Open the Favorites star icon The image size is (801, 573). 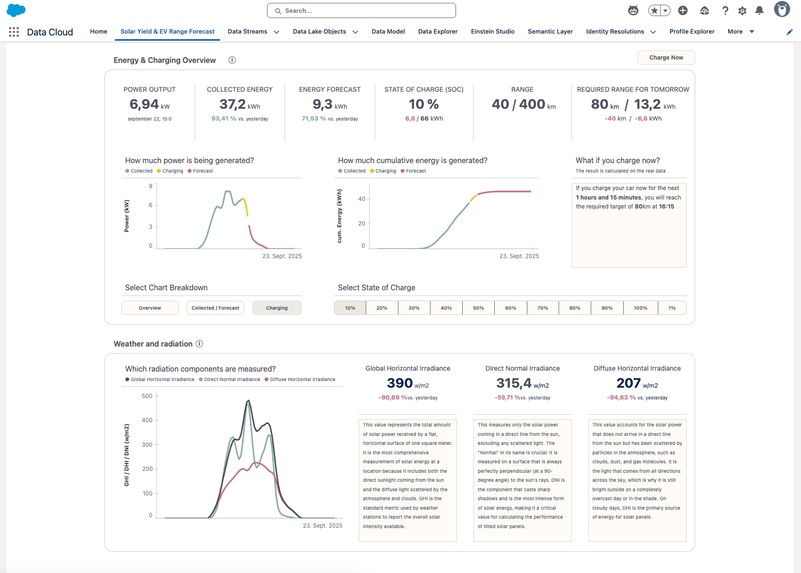[654, 10]
